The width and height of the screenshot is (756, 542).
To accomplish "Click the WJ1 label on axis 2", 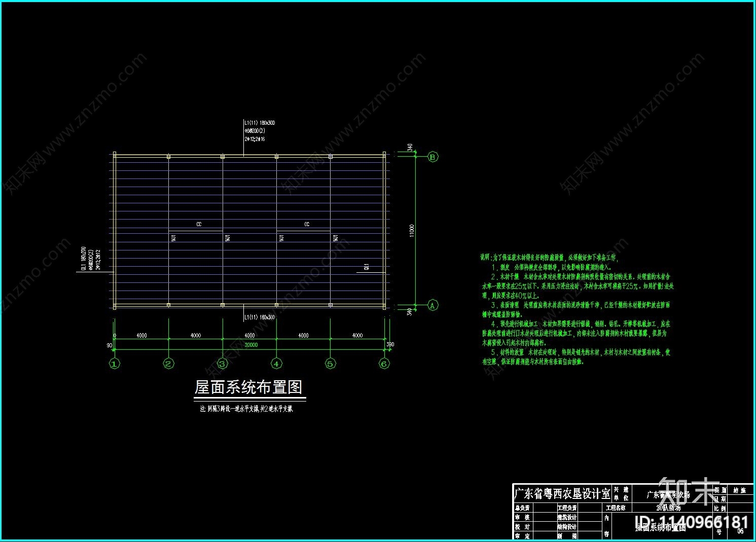I will 173,238.
